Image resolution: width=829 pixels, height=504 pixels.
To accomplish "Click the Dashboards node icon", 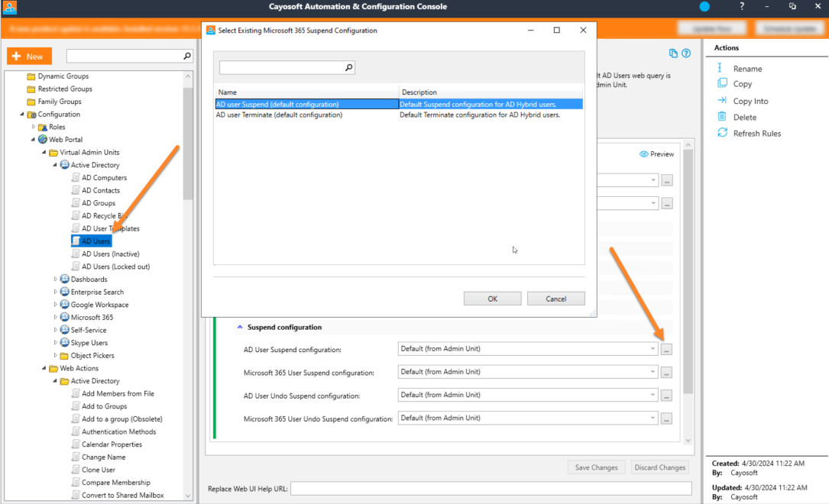I will click(x=64, y=279).
